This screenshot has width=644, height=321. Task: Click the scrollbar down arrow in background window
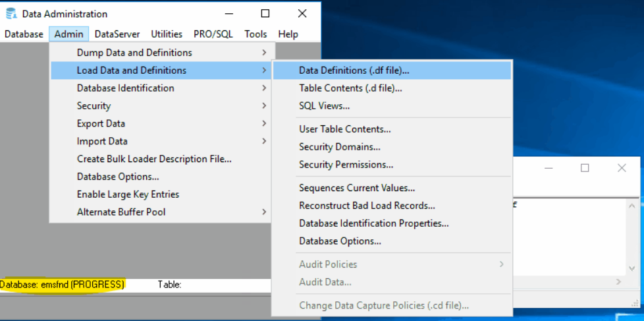pyautogui.click(x=633, y=268)
